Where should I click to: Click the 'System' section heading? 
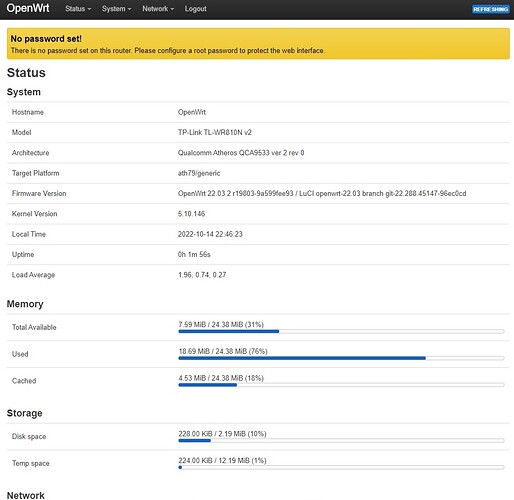(24, 92)
